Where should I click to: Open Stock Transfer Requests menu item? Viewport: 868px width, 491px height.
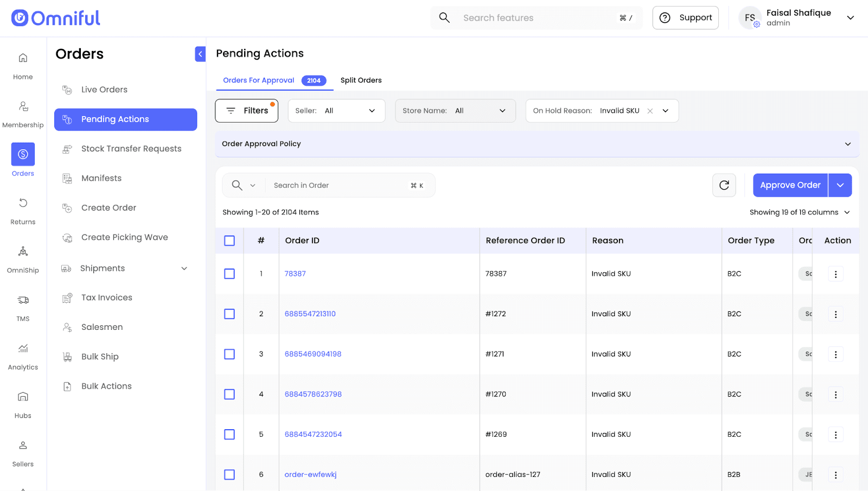(131, 149)
